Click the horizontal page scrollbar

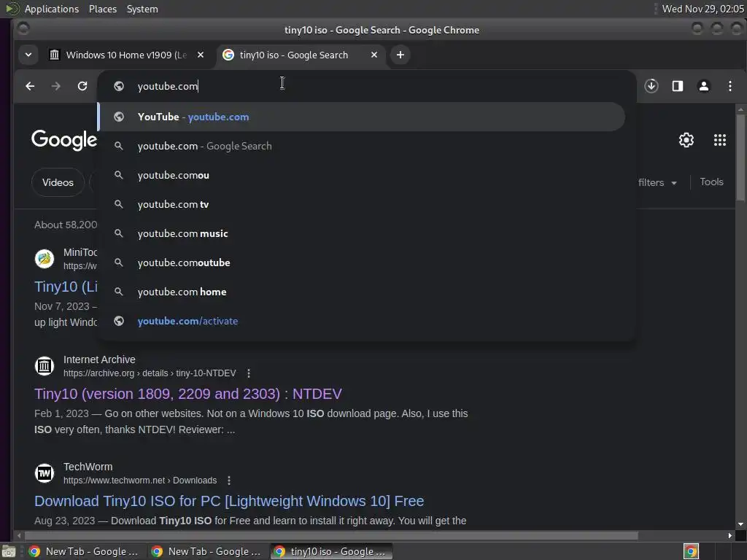point(331,536)
